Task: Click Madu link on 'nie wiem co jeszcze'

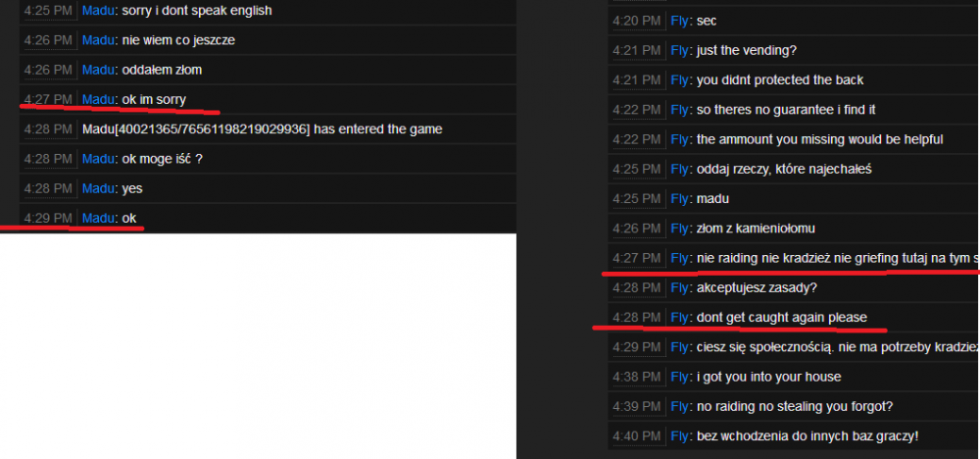Action: [x=98, y=40]
